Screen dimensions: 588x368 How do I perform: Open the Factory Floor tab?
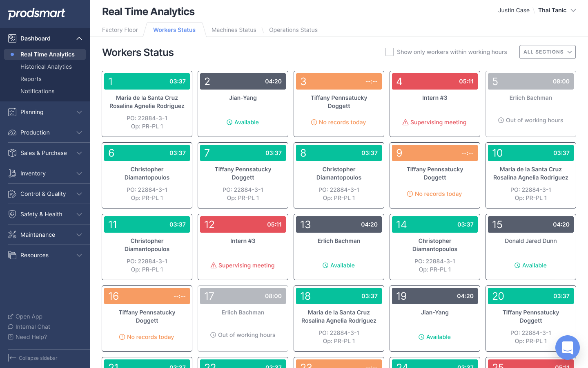click(120, 30)
